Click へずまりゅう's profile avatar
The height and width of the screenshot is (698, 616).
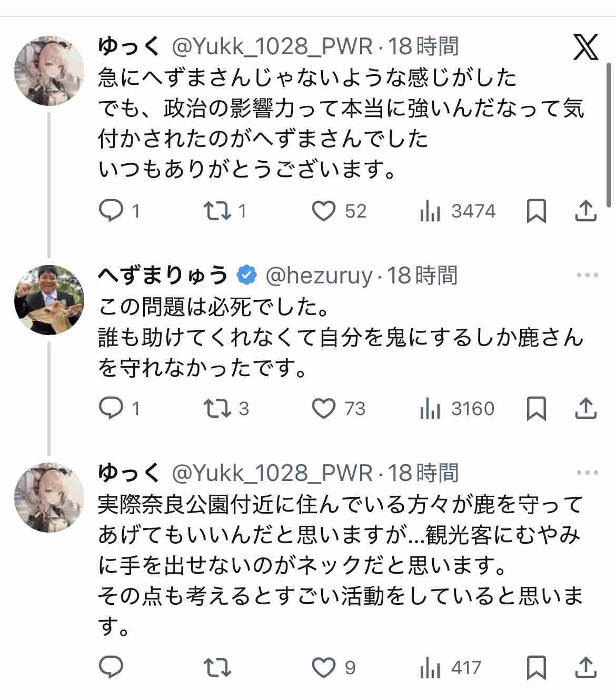[49, 300]
